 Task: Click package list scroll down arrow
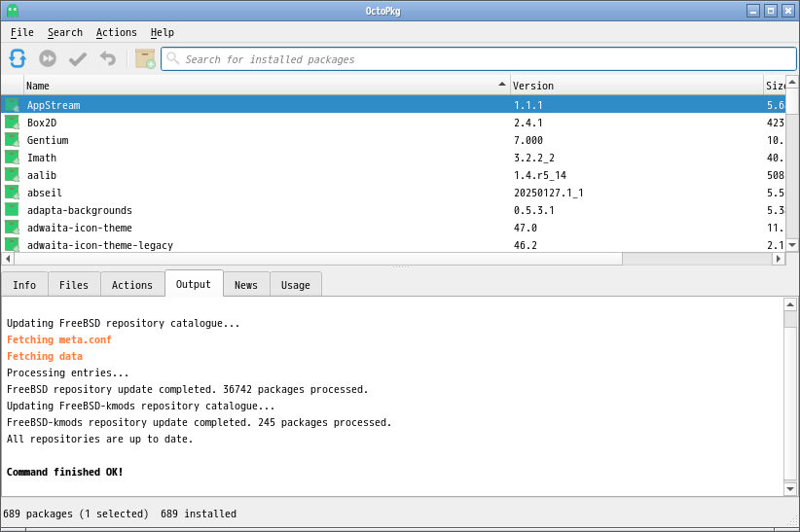792,245
